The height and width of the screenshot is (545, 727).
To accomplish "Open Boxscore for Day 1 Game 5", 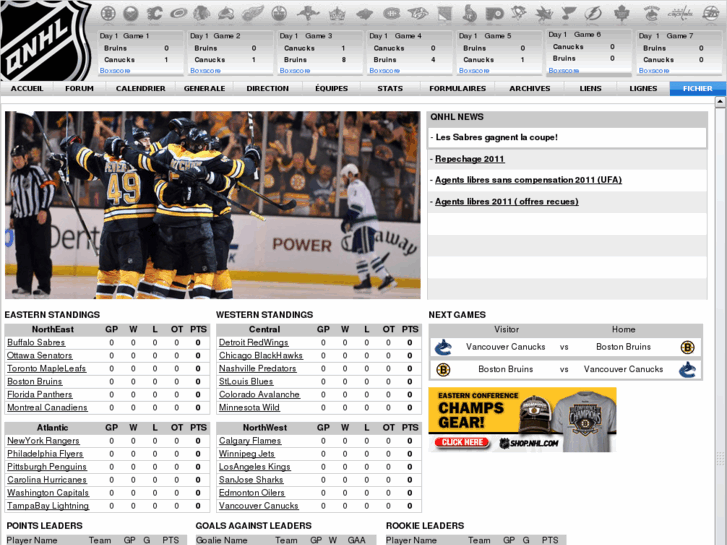I will click(474, 71).
